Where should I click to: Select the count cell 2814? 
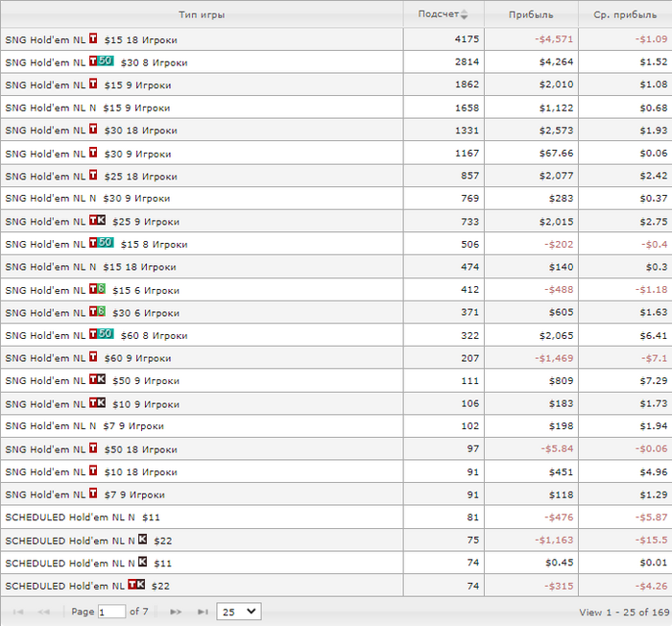444,62
